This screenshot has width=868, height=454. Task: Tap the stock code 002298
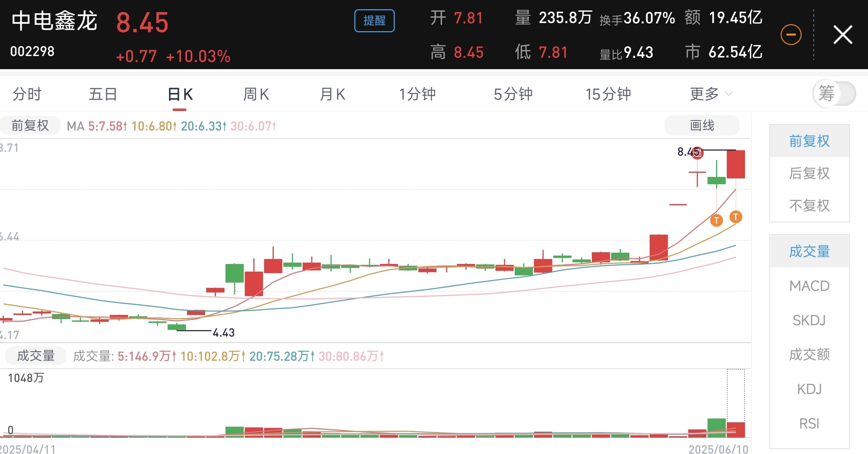pyautogui.click(x=32, y=52)
